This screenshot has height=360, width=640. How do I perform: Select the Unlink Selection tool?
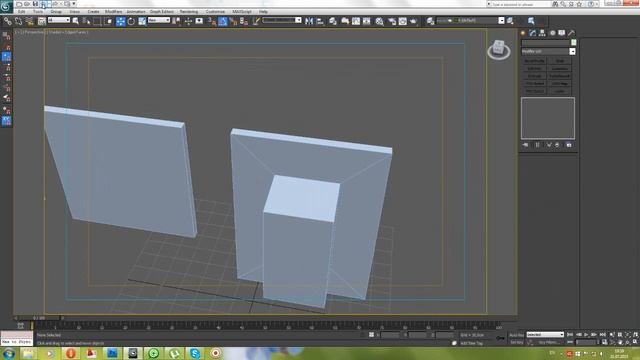pyautogui.click(x=19, y=21)
